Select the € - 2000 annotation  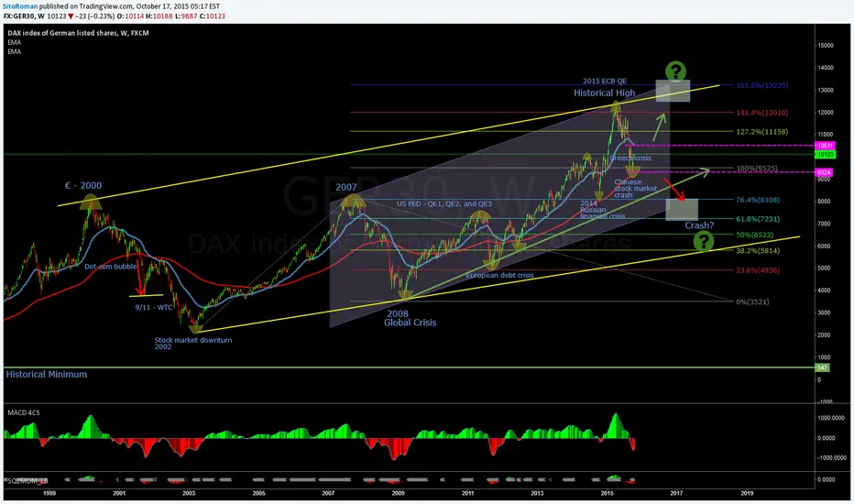click(82, 186)
